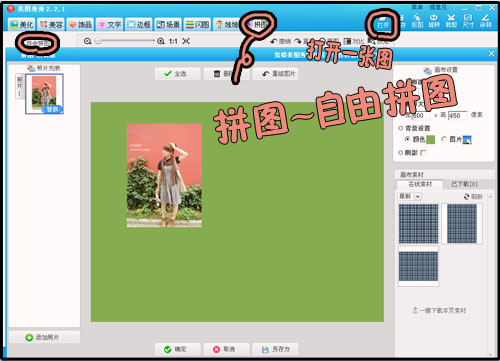Open the 最新 dropdown in materials panel

point(410,196)
